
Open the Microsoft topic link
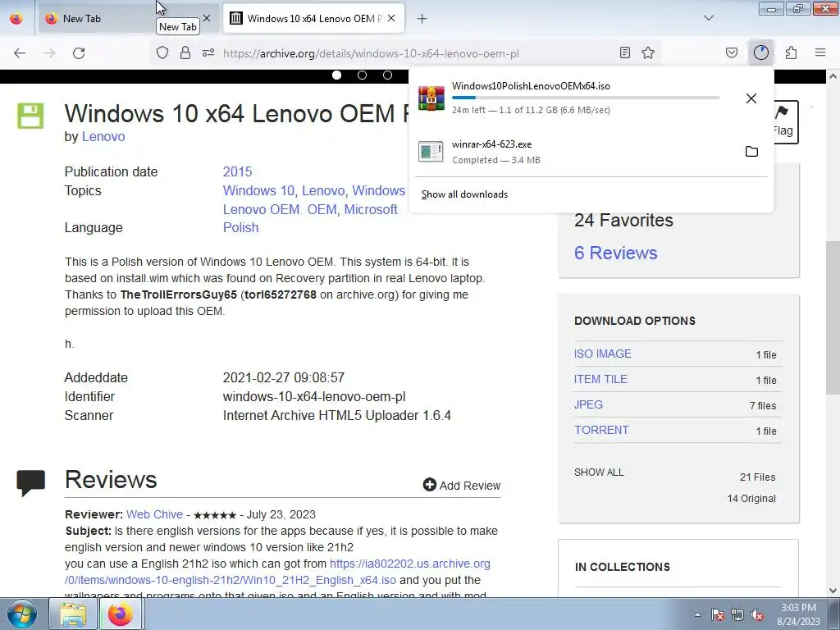pos(371,209)
